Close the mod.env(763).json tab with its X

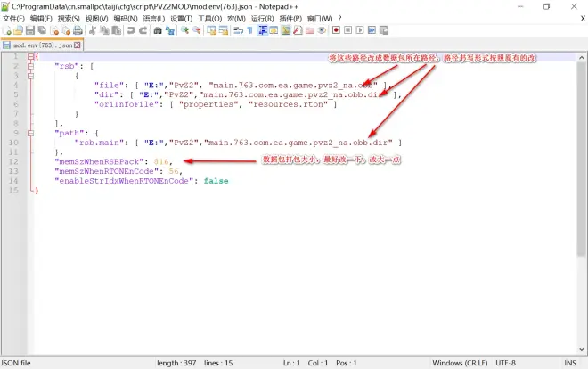[78, 45]
